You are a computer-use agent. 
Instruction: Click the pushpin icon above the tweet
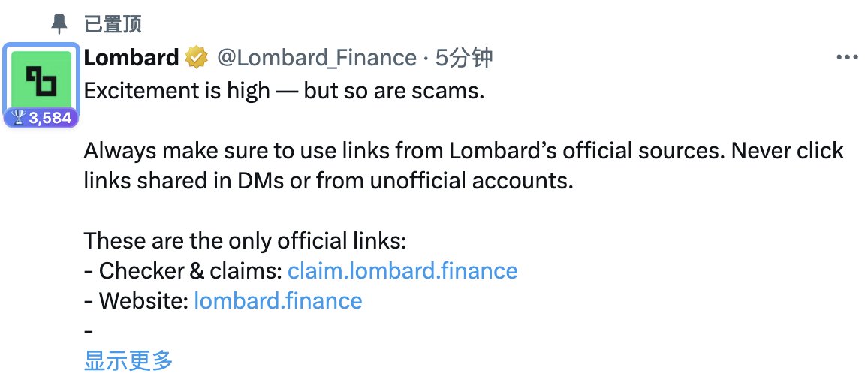(x=59, y=24)
